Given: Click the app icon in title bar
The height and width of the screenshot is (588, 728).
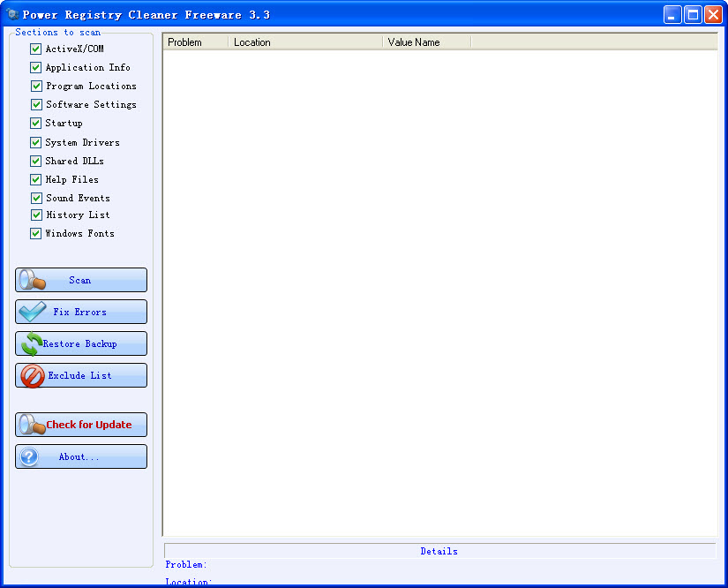Looking at the screenshot, I should (12, 15).
